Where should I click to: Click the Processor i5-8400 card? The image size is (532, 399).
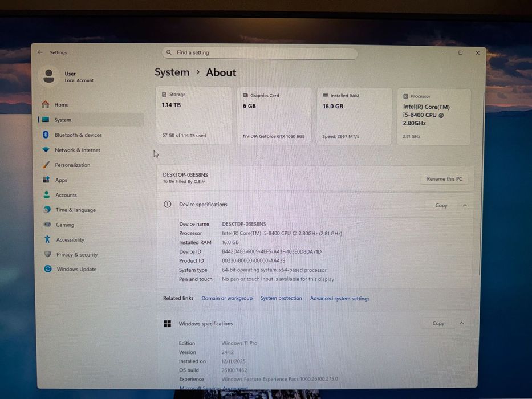tap(433, 117)
